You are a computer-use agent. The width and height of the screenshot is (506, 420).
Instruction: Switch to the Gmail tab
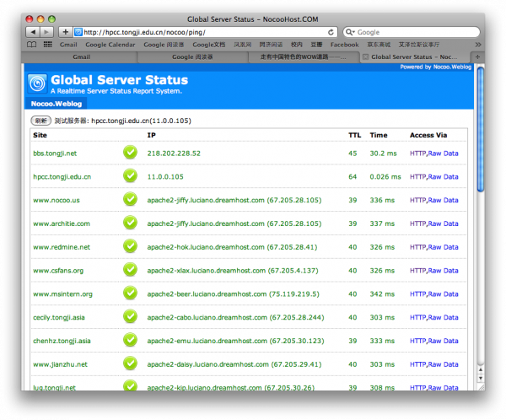[x=81, y=57]
